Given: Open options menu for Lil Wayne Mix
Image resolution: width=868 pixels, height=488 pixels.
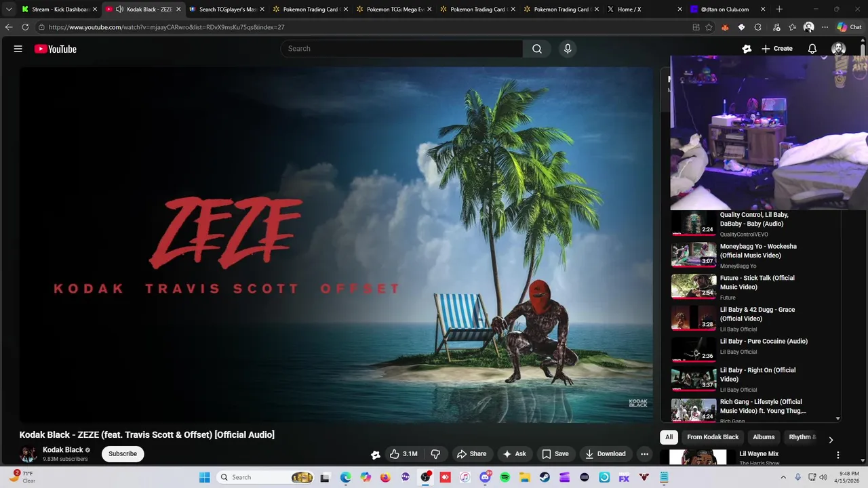Looking at the screenshot, I should pyautogui.click(x=837, y=455).
